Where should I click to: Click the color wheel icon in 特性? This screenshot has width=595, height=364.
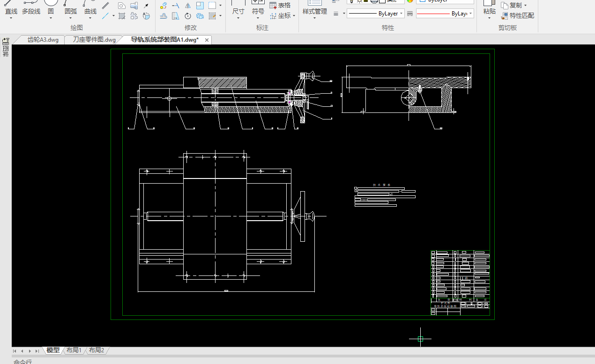point(410,1)
